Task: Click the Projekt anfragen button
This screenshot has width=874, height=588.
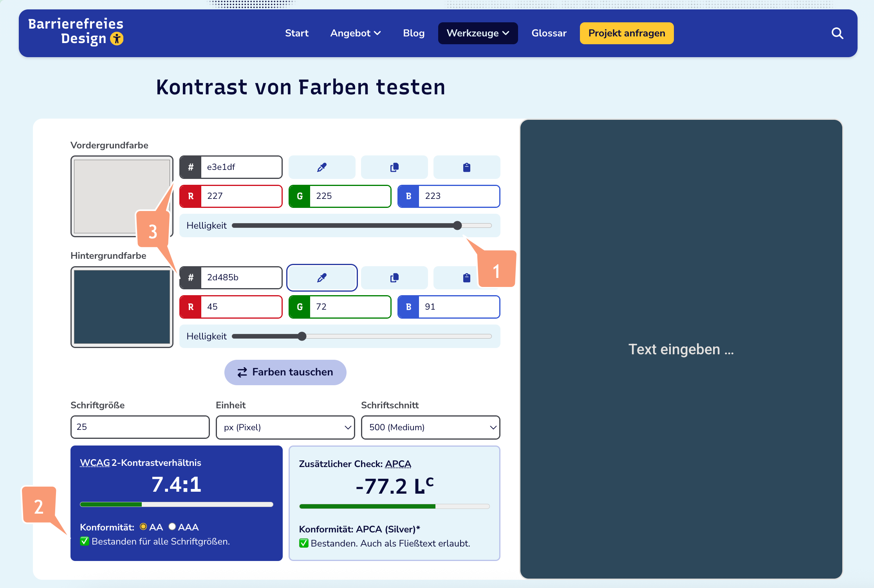Action: click(627, 33)
